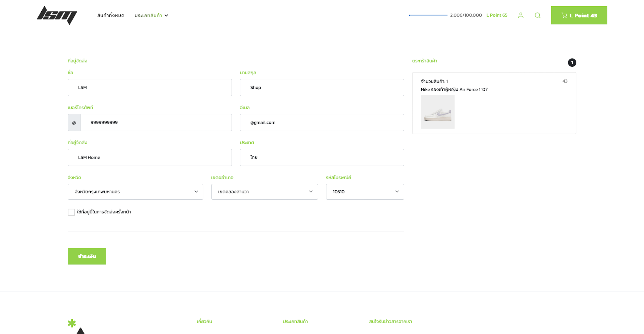644x334 pixels.
Task: Focus the email field with @gmail.com
Action: 322,123
